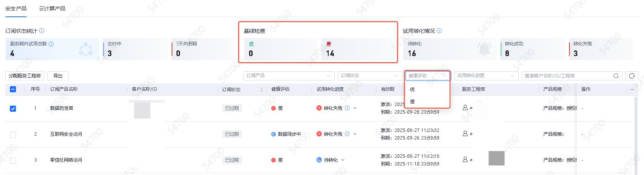
Task: Click the 分配服务工程师 button
Action: pos(25,76)
